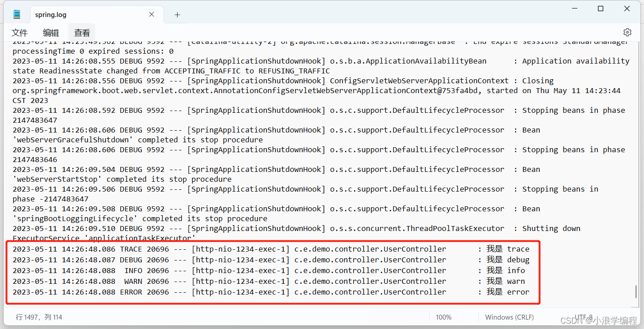This screenshot has width=644, height=329.
Task: Click the vertical scrollbar thumb
Action: 636,292
